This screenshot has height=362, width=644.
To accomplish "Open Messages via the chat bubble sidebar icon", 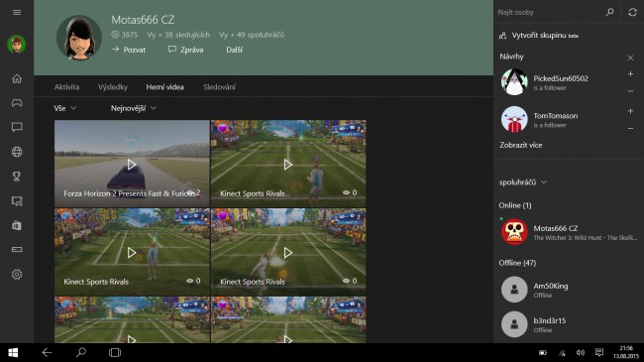I will coord(17,127).
